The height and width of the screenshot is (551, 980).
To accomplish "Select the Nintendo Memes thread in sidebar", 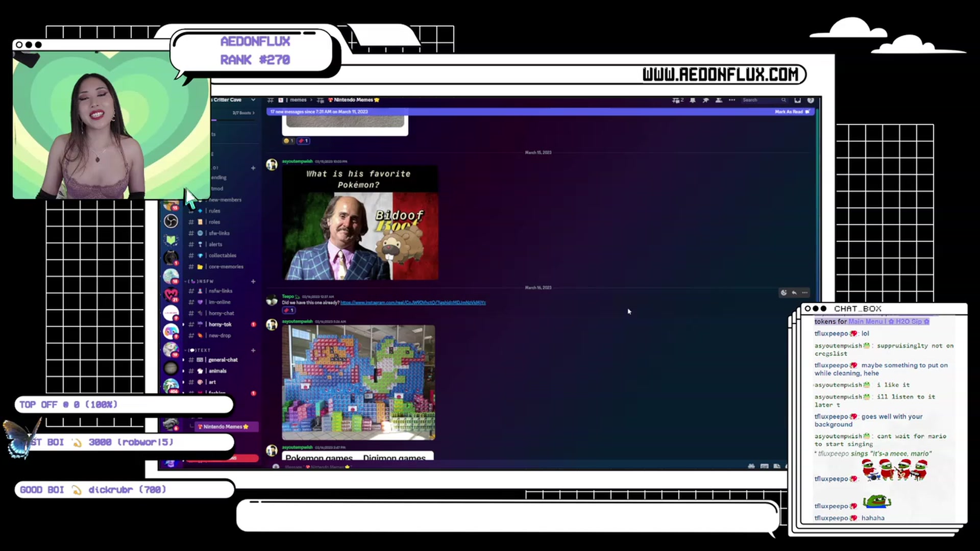I will 226,427.
